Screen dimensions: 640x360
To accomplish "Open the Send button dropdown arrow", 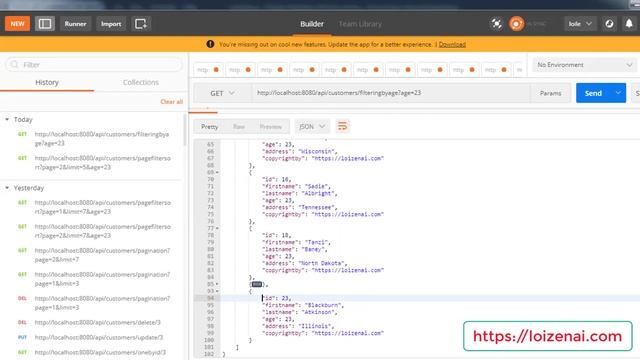I will pyautogui.click(x=618, y=93).
